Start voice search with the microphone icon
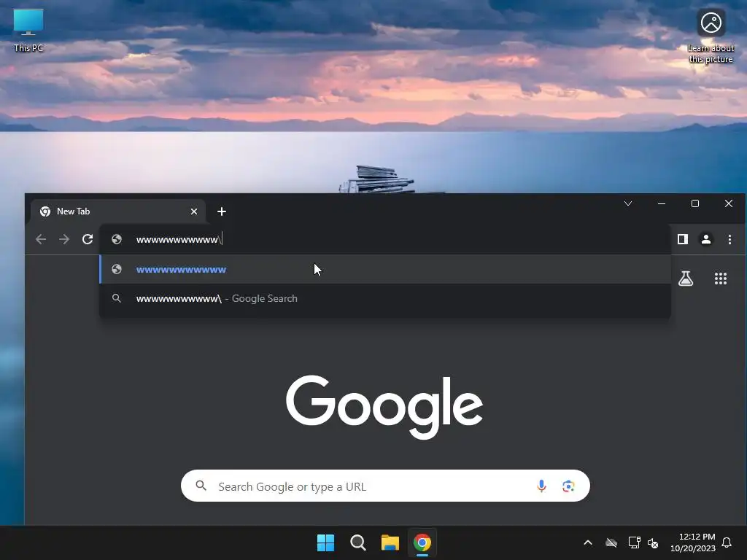The height and width of the screenshot is (560, 747). point(541,486)
